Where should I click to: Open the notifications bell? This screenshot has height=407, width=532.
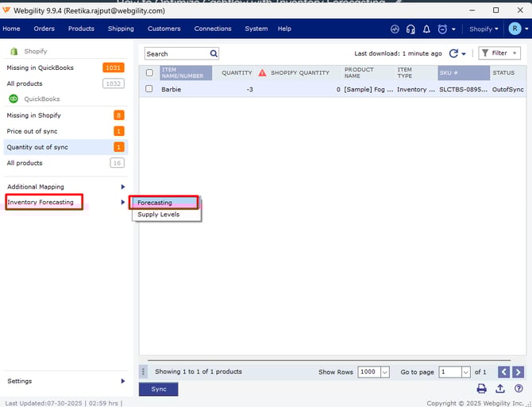click(426, 29)
